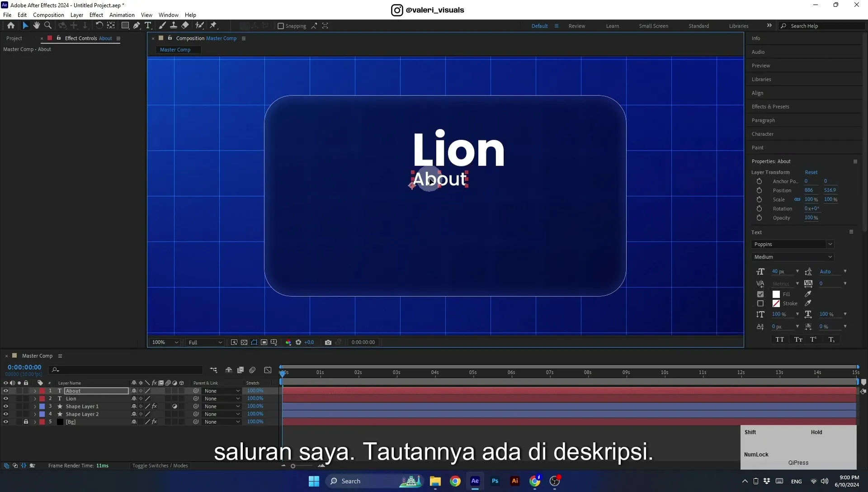
Task: Hide the About layer
Action: coord(6,391)
